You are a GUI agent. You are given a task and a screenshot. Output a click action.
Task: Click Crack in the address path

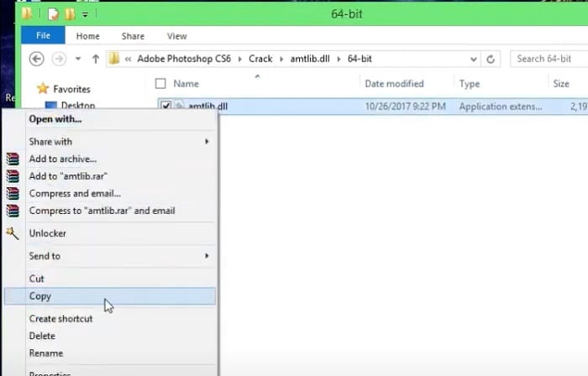(x=260, y=59)
